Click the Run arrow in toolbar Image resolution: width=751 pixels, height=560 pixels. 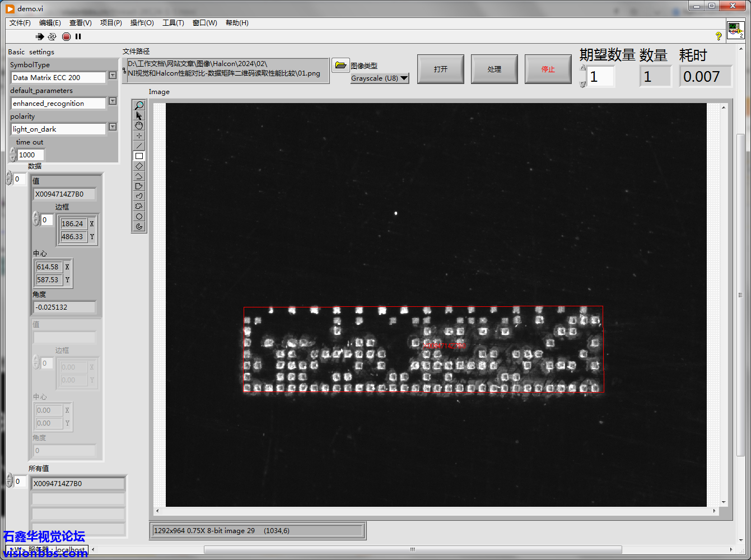[x=40, y=36]
